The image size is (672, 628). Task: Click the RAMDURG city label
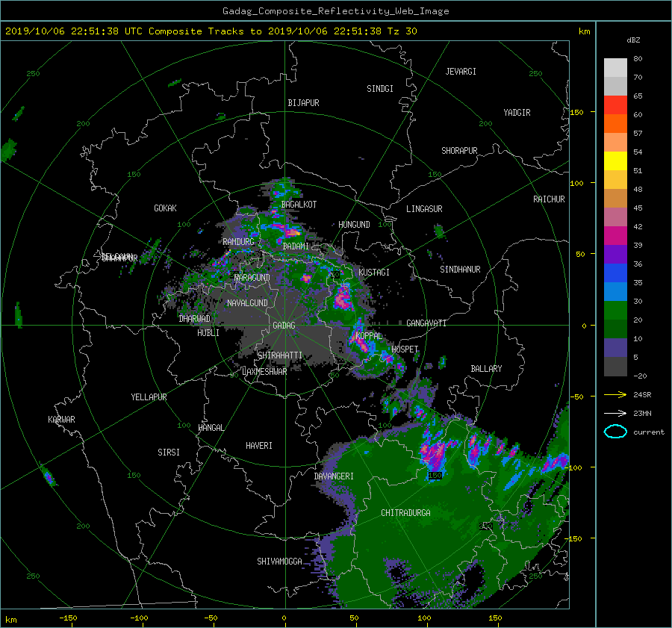click(x=238, y=242)
